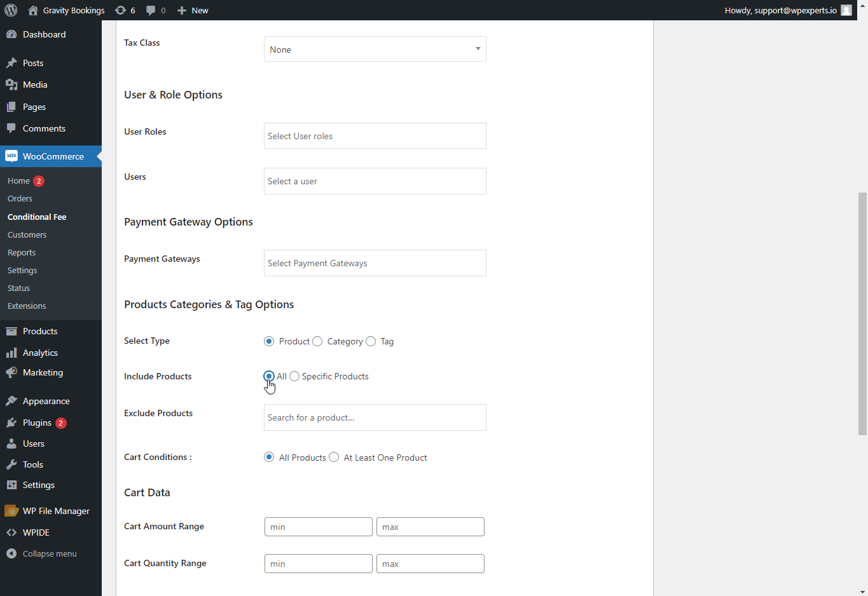Click the Analytics bar chart icon
Viewport: 868px width, 596px height.
11,353
